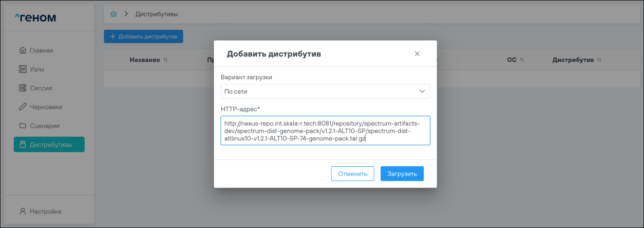Click the Добавить дистрибутив toolbar button
This screenshot has height=228, width=644.
click(143, 36)
